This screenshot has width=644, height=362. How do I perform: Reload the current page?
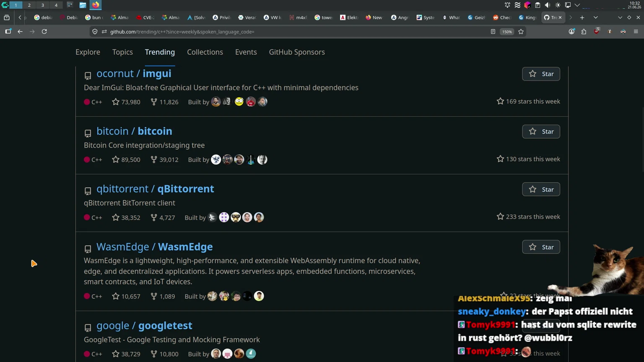coord(44,31)
